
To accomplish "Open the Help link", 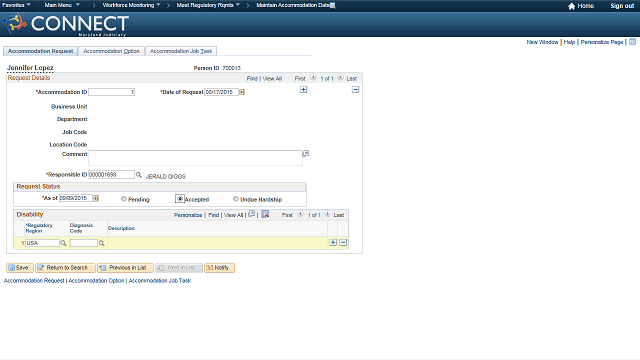I will click(x=569, y=42).
